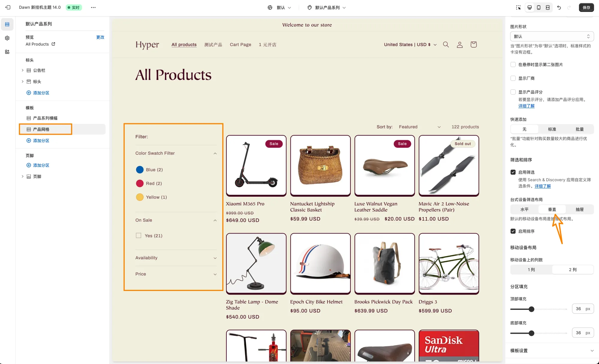Select the 页脚 section row icon

tap(29, 177)
